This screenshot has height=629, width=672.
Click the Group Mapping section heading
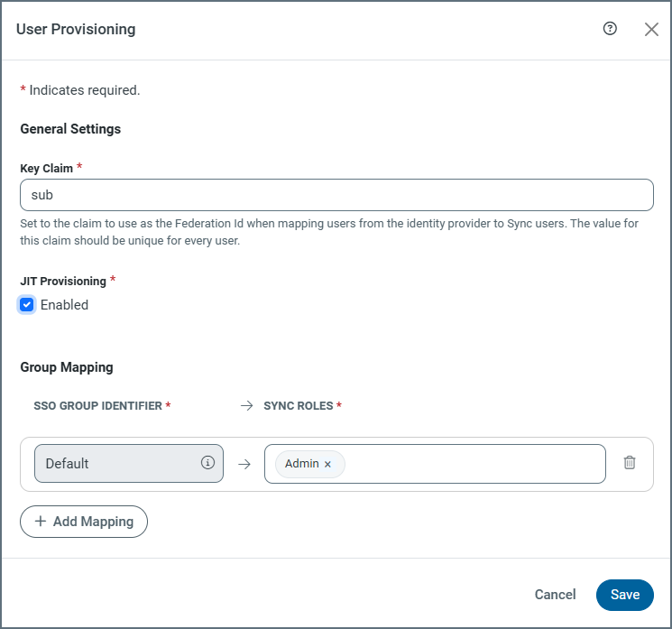point(67,367)
